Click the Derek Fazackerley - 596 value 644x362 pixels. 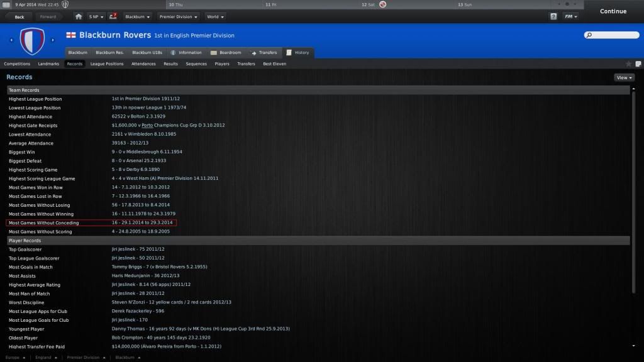[138, 311]
